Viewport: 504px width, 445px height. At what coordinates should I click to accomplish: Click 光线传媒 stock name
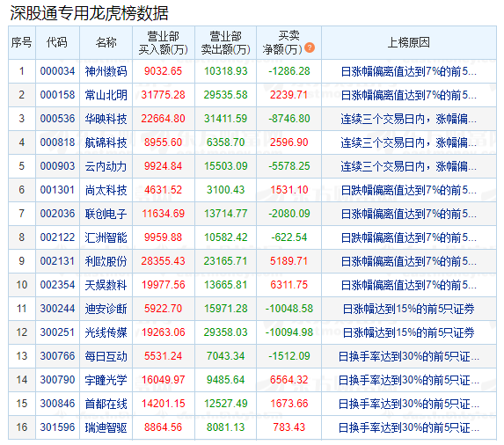pos(106,332)
